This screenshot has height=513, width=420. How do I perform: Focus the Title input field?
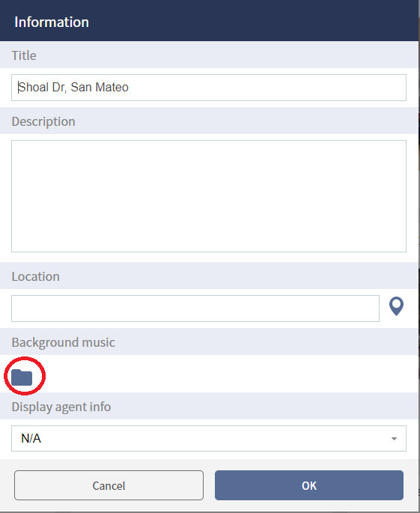[x=209, y=88]
